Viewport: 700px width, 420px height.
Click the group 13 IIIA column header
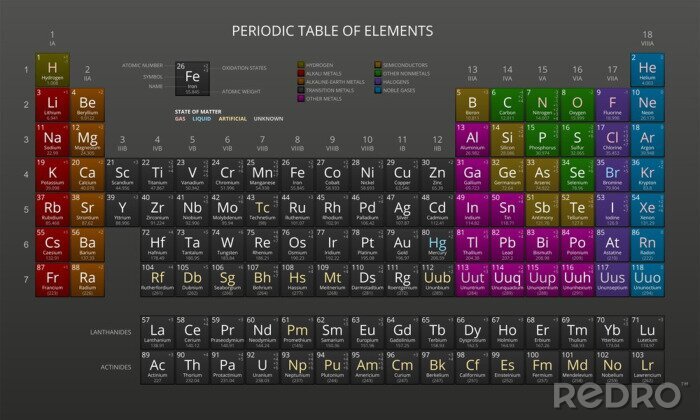[472, 73]
